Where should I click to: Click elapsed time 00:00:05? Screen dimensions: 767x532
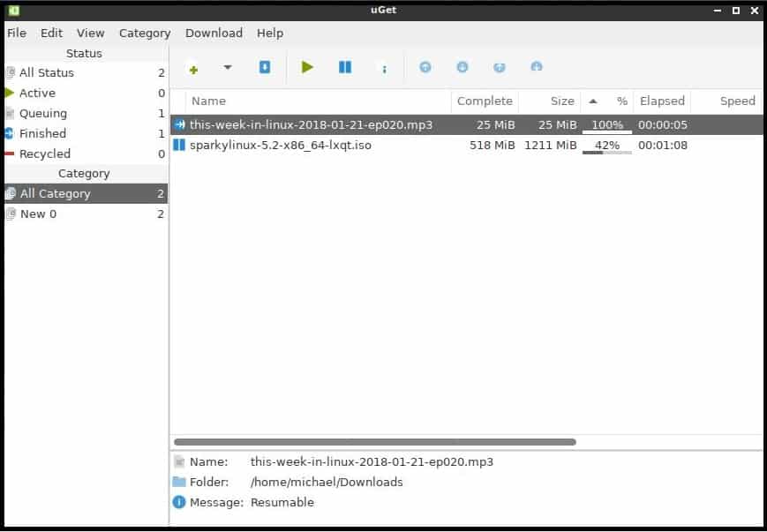pos(662,125)
